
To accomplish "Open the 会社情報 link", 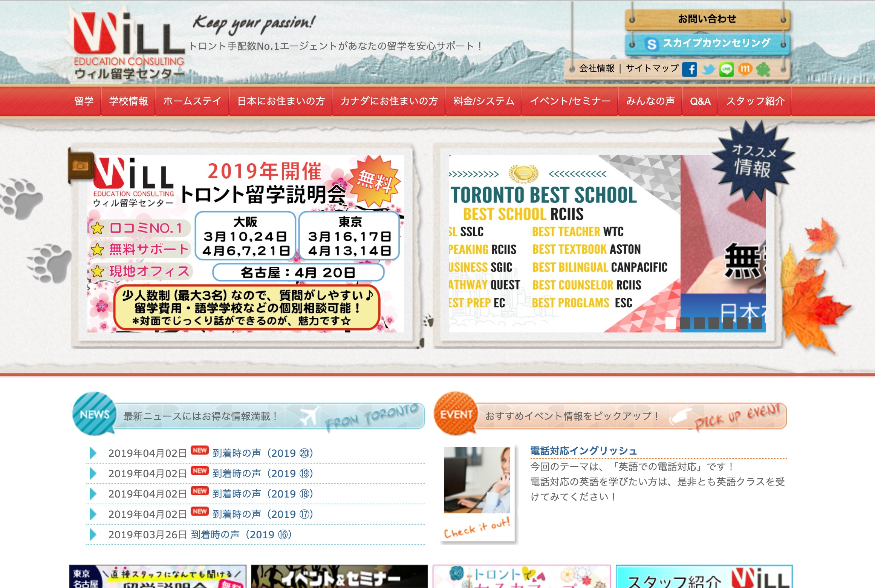I will click(597, 69).
